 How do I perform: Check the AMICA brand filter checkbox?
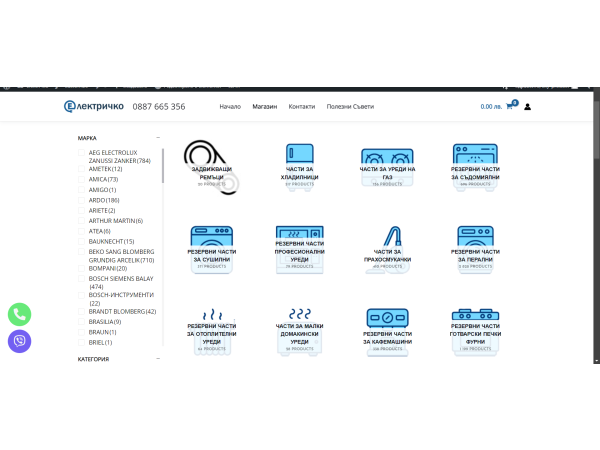[x=82, y=179]
